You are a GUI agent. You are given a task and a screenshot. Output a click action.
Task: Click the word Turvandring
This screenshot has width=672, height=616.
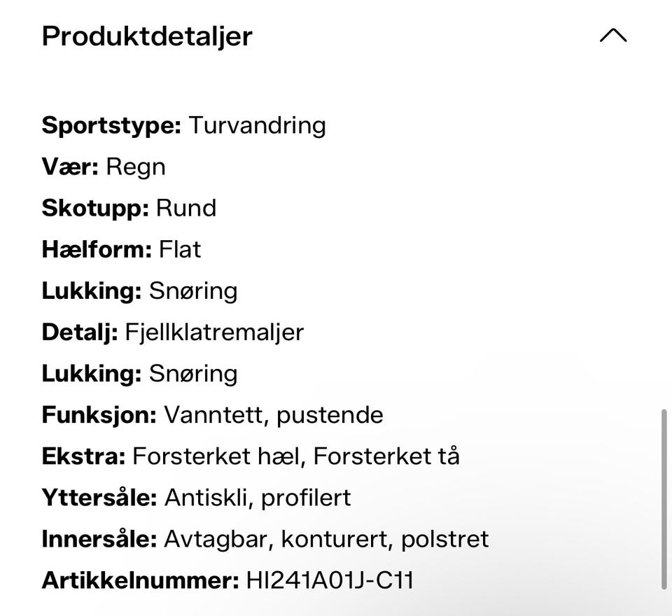click(258, 126)
